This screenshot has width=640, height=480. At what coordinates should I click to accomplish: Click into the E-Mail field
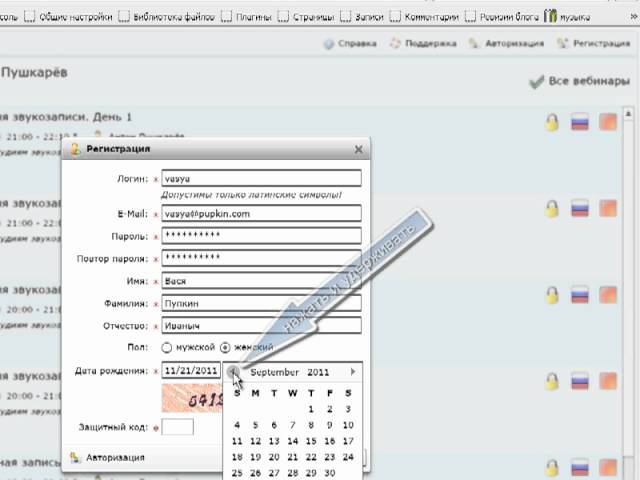261,213
